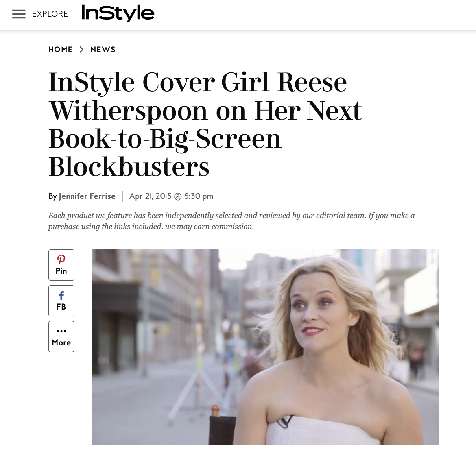Viewport: 476px width, 458px height.
Task: Expand the More sharing options button
Action: [x=61, y=336]
